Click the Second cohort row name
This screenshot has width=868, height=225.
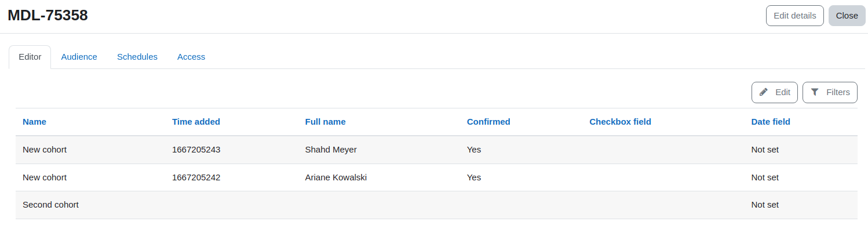(x=50, y=205)
